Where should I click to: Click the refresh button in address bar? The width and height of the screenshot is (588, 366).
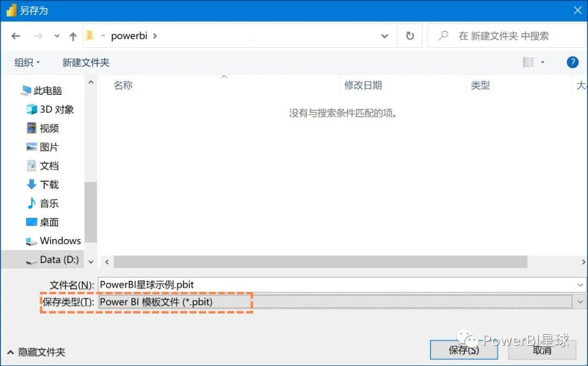pos(410,35)
